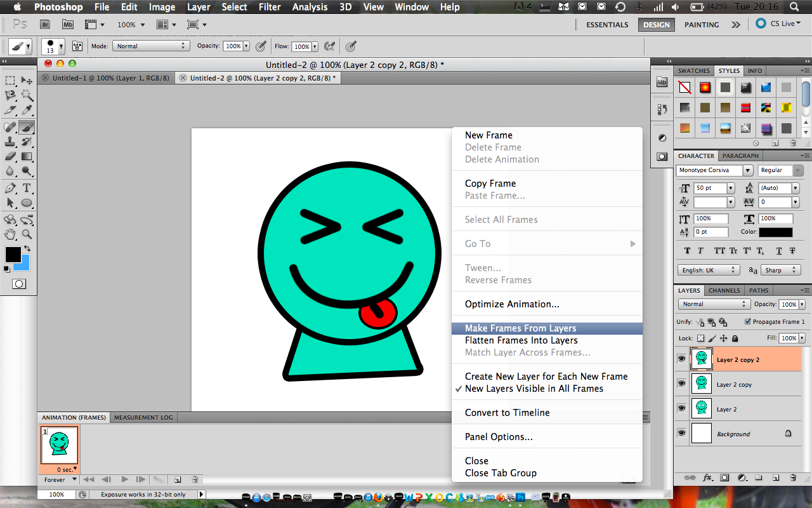
Task: Switch to the Essentials workspace
Action: (607, 25)
